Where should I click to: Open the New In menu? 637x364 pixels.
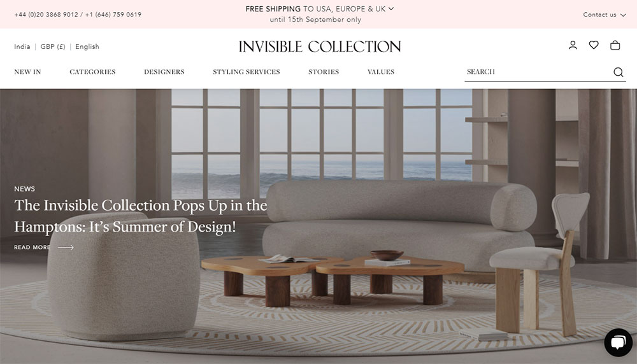pos(27,72)
